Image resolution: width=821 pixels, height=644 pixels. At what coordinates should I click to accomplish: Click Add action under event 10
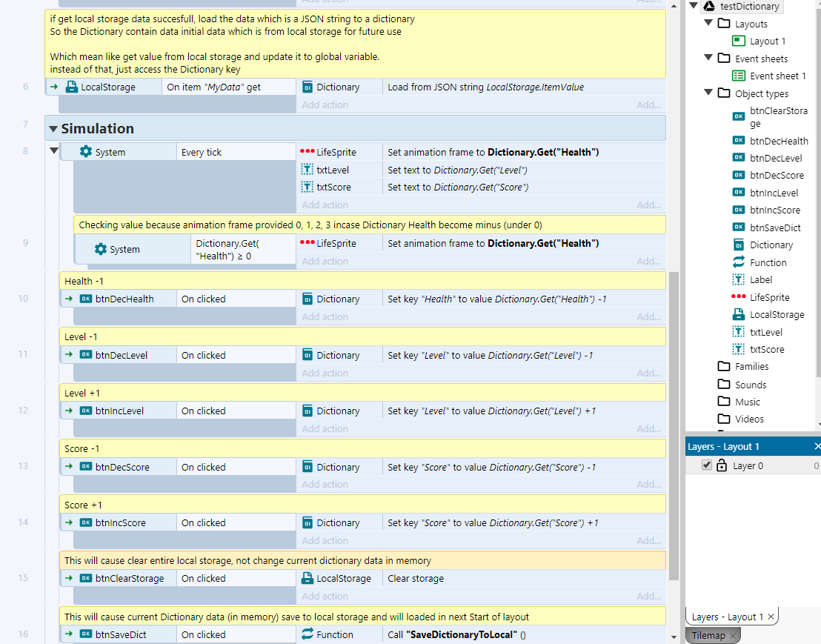coord(325,316)
